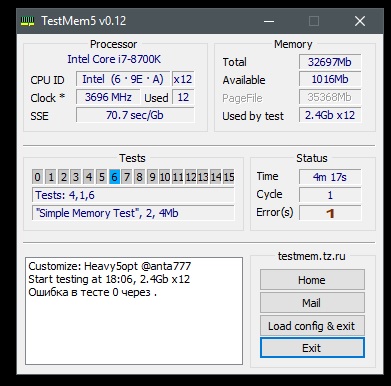Click the Cycle value 1
This screenshot has height=386, width=391.
coord(330,195)
